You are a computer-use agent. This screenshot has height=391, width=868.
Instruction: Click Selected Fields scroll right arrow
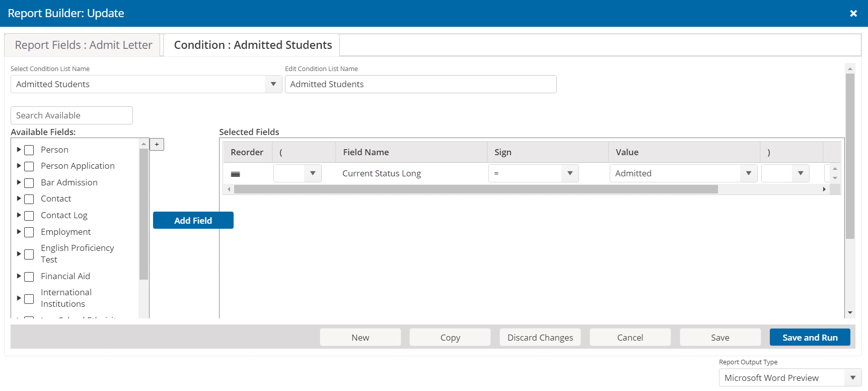(x=824, y=189)
